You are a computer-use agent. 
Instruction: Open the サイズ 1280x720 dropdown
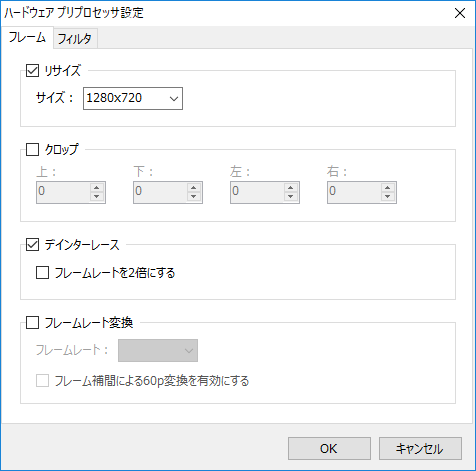point(133,98)
